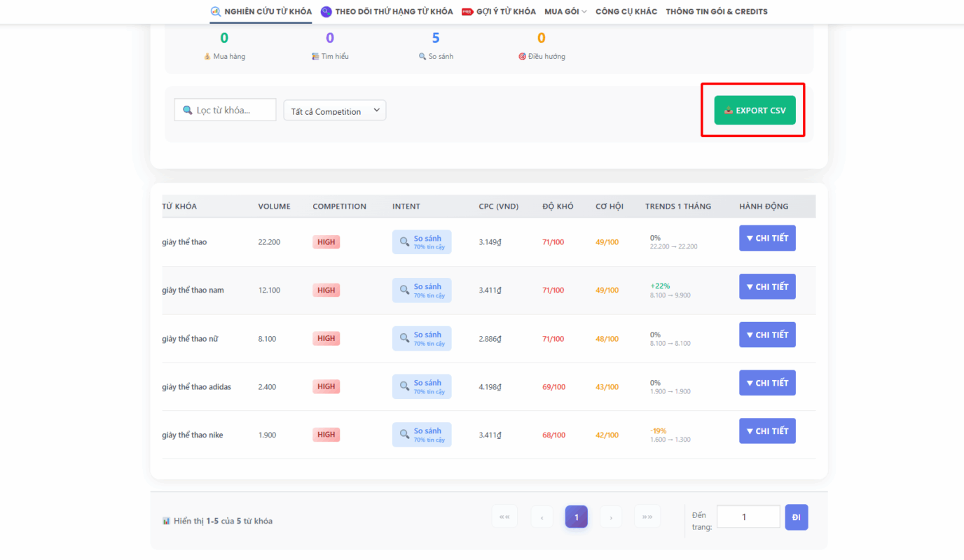Open the Gợi ý từ khóa menu item

pos(499,11)
